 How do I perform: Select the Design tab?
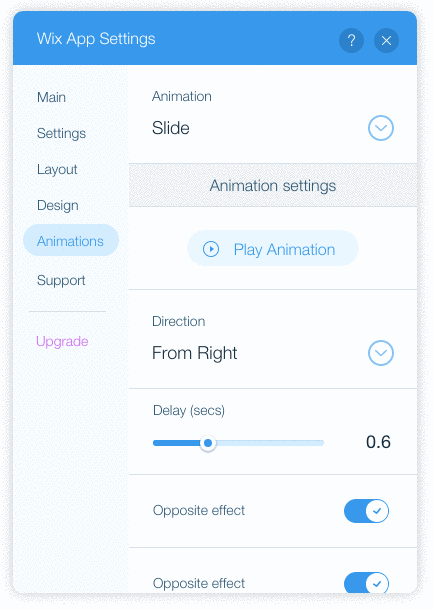pyautogui.click(x=57, y=205)
